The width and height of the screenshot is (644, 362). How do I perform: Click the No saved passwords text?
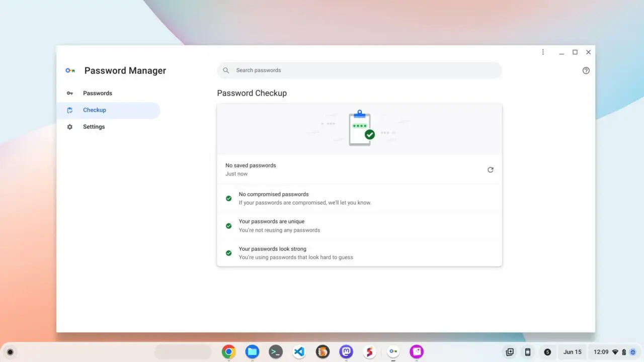[x=251, y=165]
